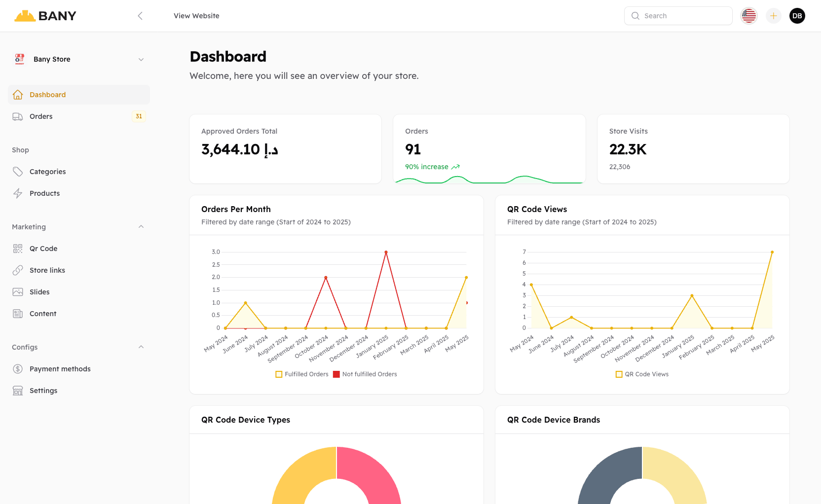821x504 pixels.
Task: Go to Dashboard menu item
Action: pos(79,95)
